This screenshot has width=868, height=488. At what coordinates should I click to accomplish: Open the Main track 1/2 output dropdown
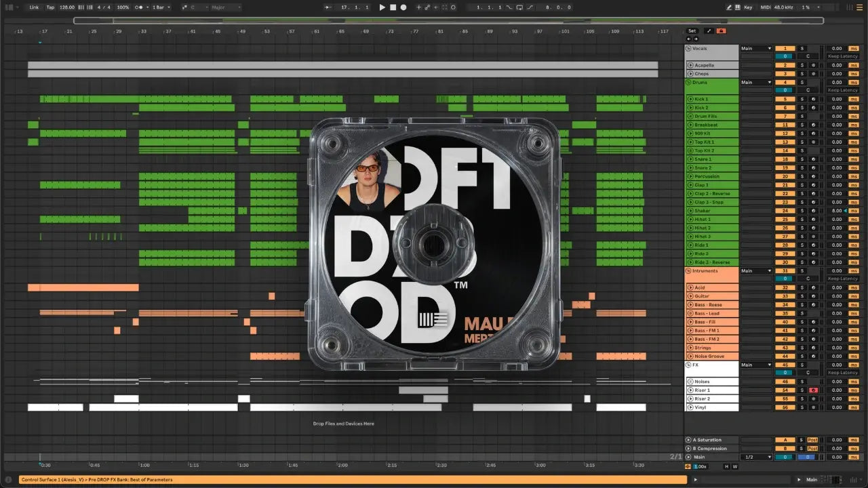click(x=756, y=457)
